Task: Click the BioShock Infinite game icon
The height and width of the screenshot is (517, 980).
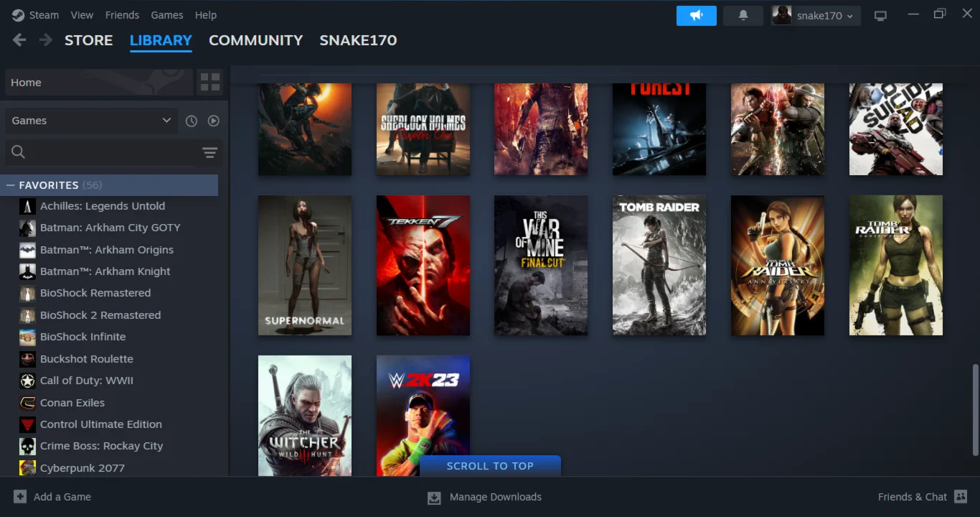Action: (x=27, y=337)
